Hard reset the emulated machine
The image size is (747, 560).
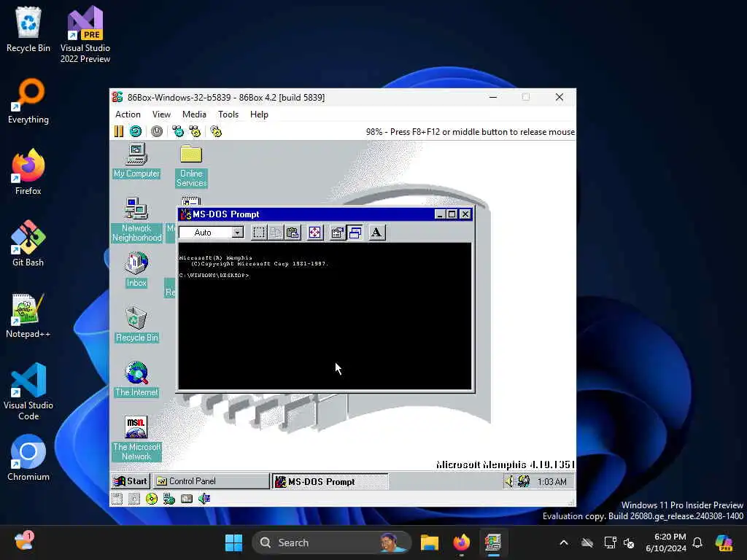pos(136,131)
